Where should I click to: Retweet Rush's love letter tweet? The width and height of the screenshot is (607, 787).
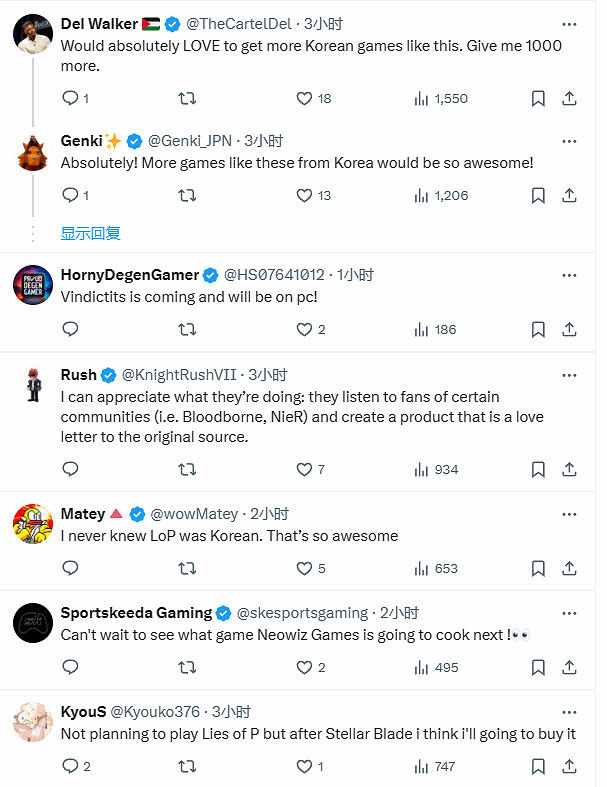click(186, 469)
